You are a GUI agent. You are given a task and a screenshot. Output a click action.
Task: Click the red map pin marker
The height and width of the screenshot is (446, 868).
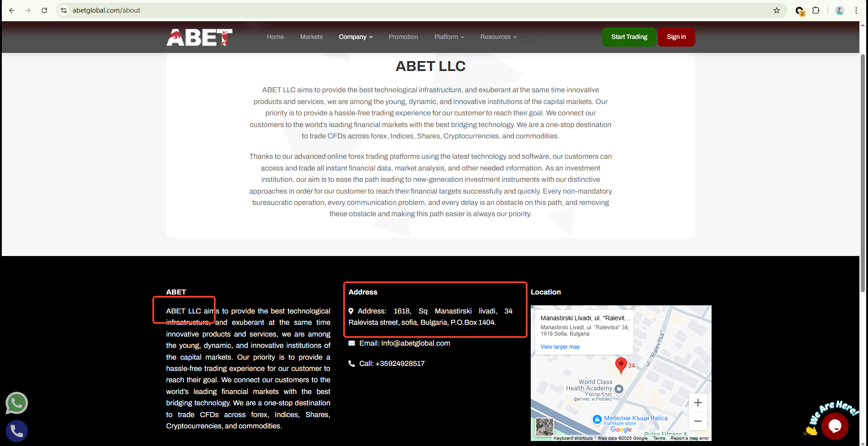621,365
